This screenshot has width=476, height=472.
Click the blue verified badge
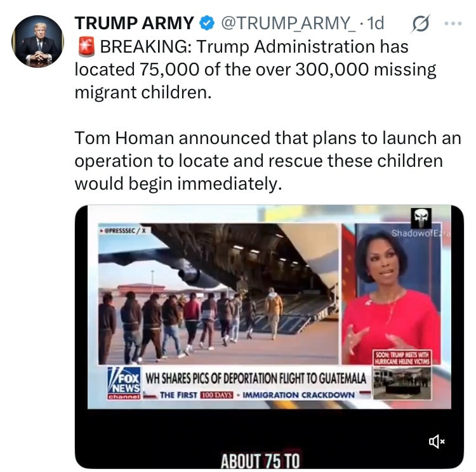point(207,23)
